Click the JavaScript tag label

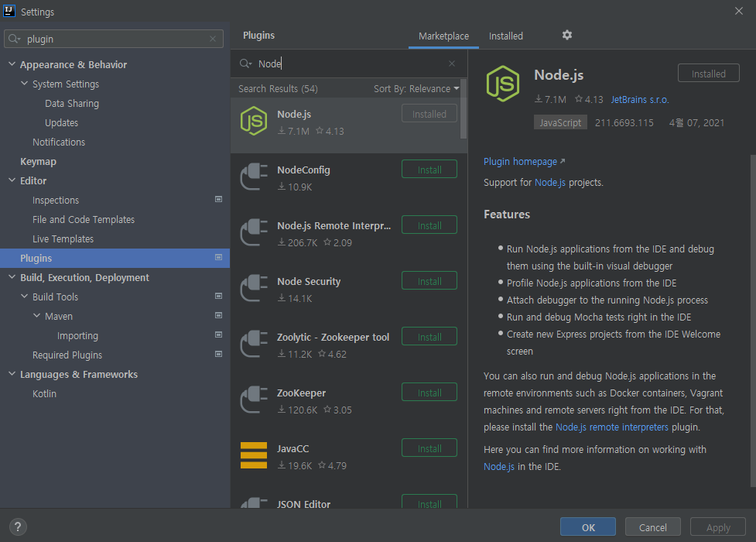coord(560,122)
